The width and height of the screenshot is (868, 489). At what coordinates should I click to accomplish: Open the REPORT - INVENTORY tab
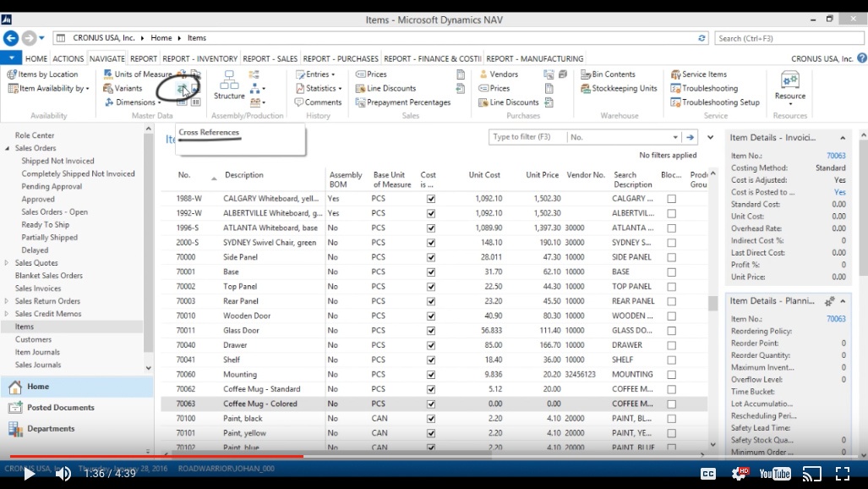[x=199, y=58]
